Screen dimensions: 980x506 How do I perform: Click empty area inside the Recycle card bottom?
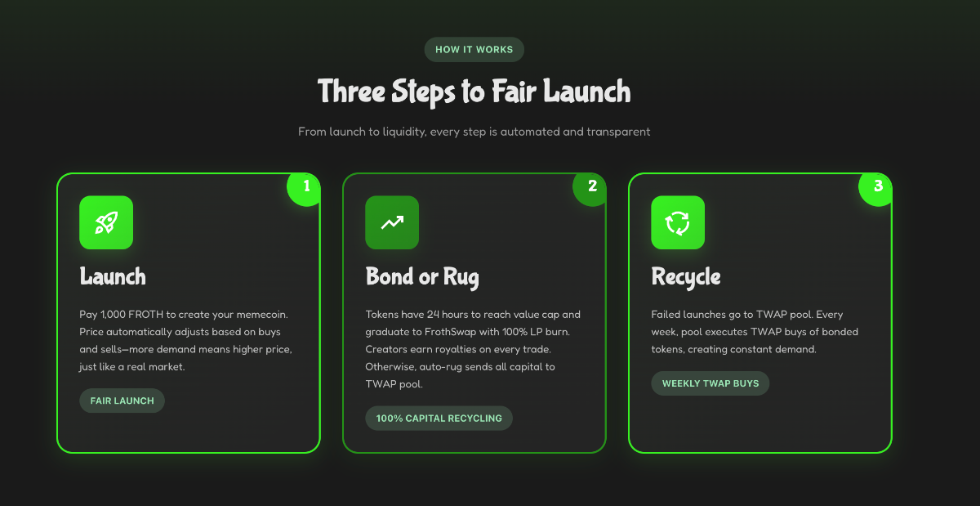click(x=759, y=423)
